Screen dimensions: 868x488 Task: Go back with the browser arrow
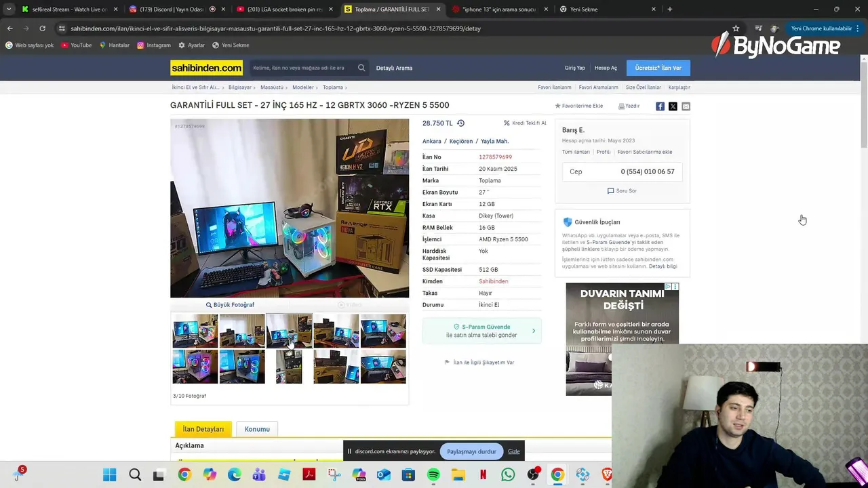pyautogui.click(x=9, y=28)
